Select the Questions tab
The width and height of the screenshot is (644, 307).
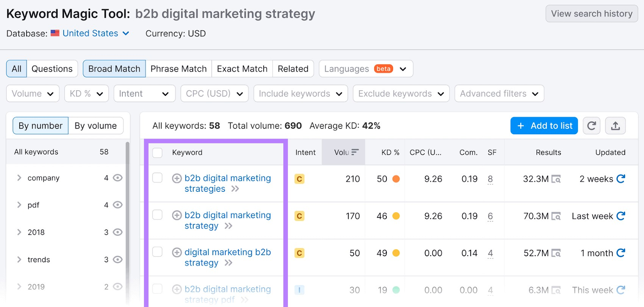[x=52, y=69]
